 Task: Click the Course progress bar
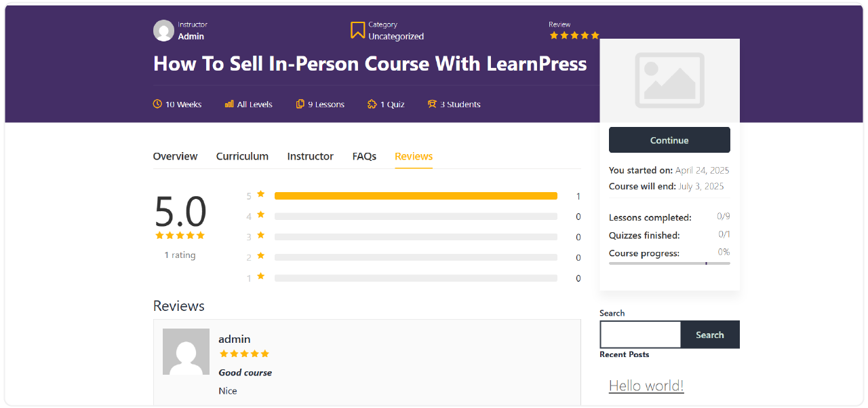pos(669,263)
